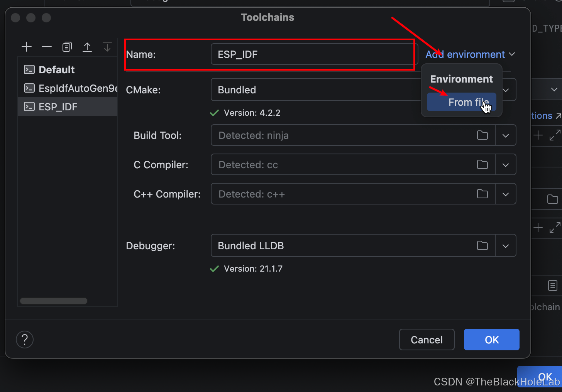Choose From file in Environment menu
The width and height of the screenshot is (562, 392).
click(462, 102)
